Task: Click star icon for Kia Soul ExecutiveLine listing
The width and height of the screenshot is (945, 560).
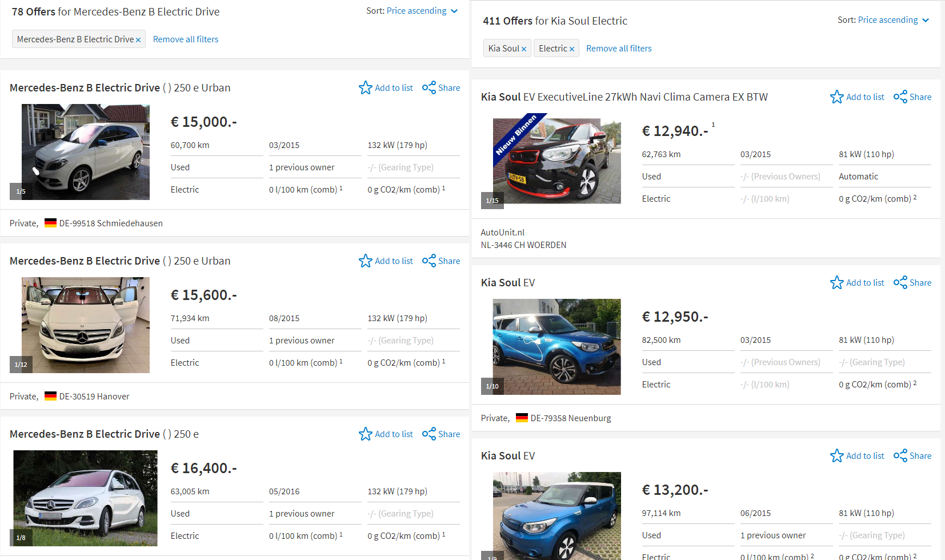Action: (x=837, y=97)
